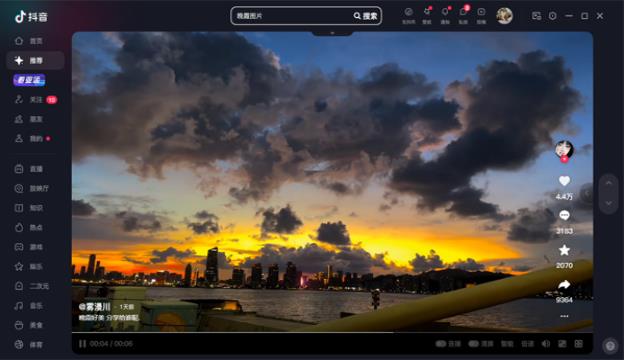625x360 pixels.
Task: Favorite the video with the star icon
Action: click(x=564, y=250)
